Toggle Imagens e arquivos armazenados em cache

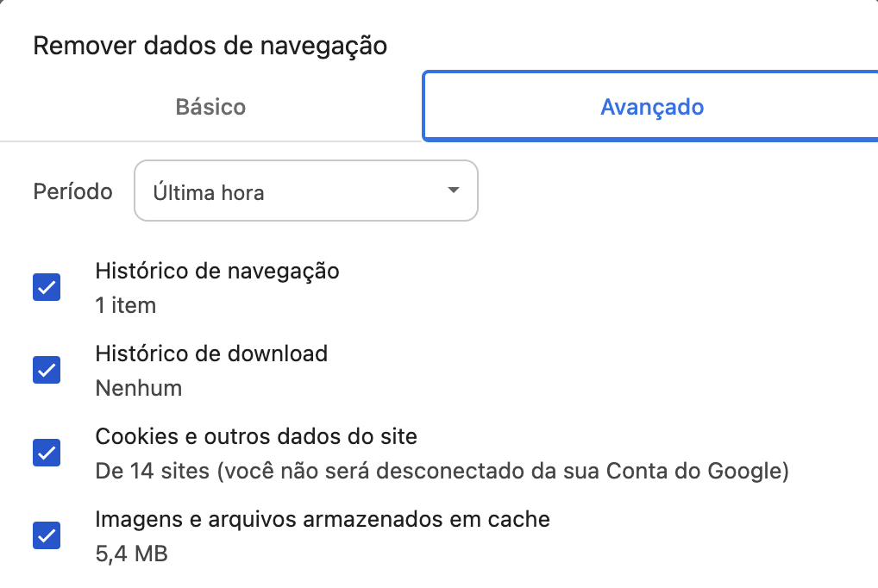click(46, 535)
